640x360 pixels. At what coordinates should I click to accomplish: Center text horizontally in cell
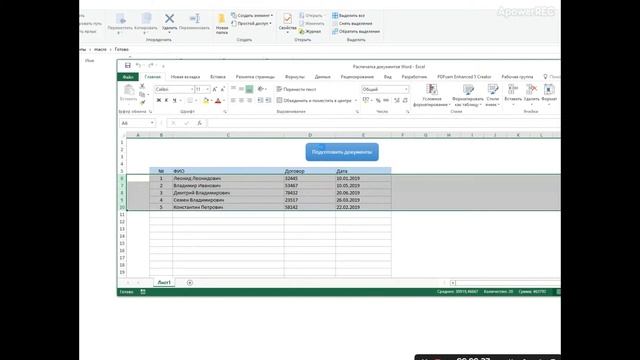tap(241, 100)
